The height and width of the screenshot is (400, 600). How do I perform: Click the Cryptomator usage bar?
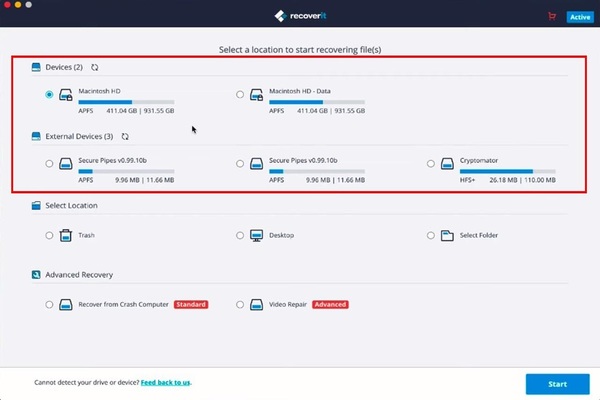507,171
